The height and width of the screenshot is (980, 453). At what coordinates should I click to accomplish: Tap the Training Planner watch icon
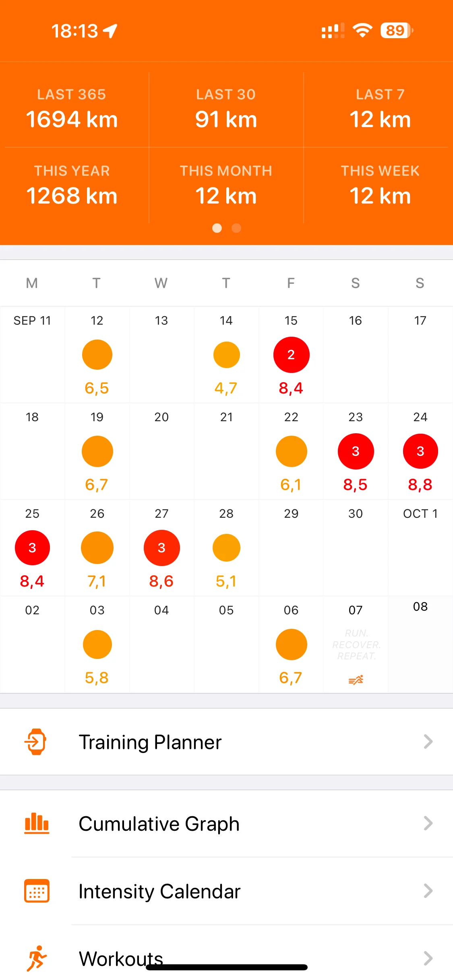36,741
